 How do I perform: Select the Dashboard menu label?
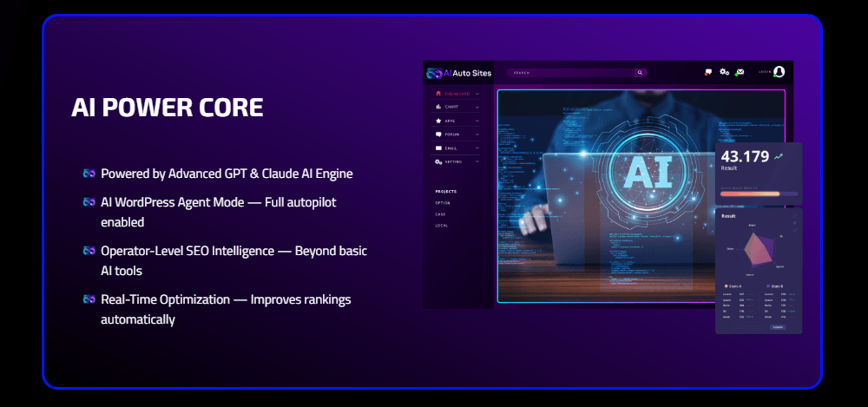(457, 94)
